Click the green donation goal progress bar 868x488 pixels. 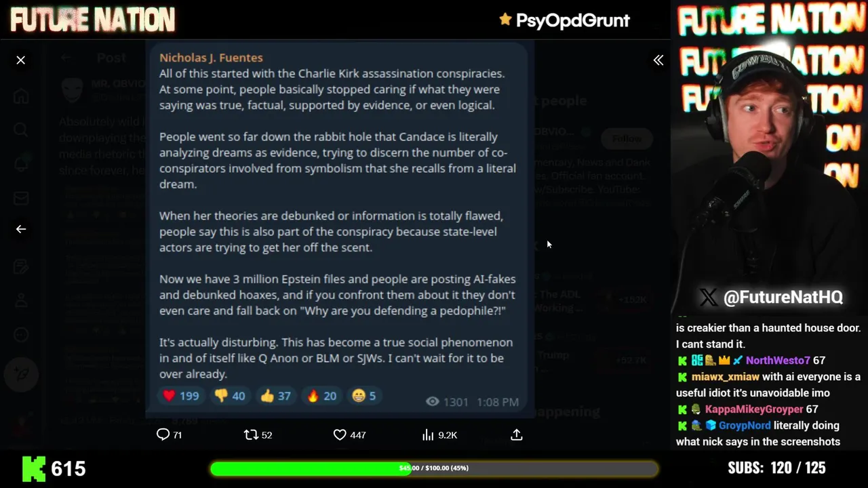[434, 468]
